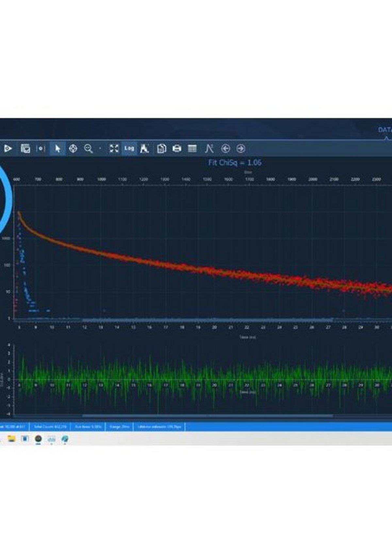Expand the small zoom options dropdown arrow

(x=100, y=149)
